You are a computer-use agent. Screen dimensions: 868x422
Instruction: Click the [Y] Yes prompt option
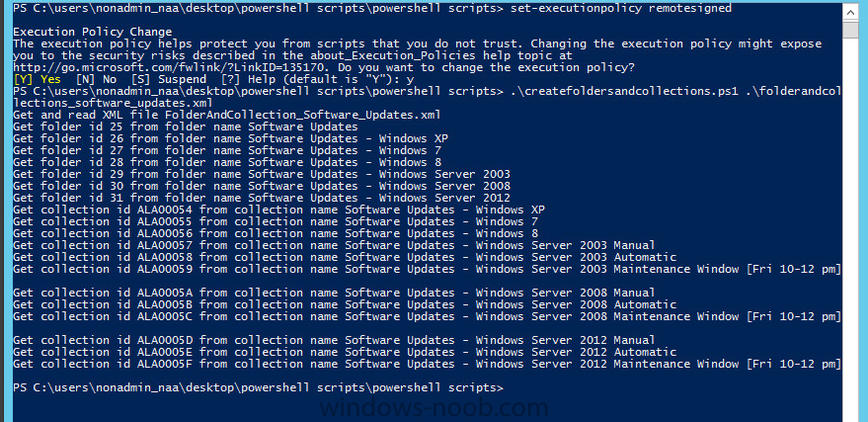pyautogui.click(x=37, y=79)
